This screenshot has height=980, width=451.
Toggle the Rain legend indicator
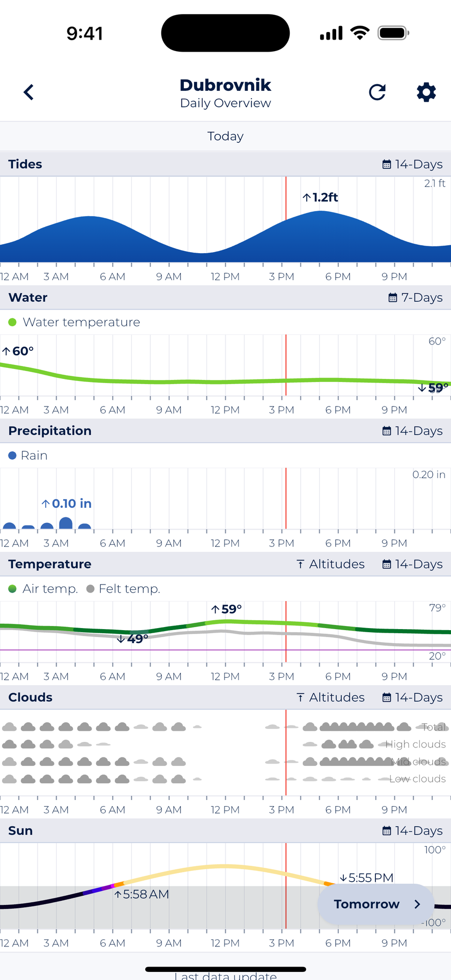pos(12,455)
